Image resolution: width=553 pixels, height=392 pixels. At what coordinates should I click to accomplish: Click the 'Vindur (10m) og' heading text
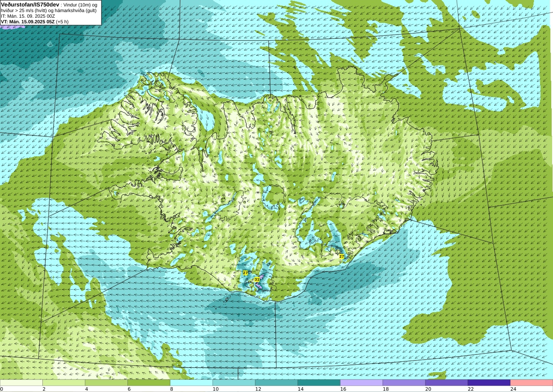coord(80,5)
